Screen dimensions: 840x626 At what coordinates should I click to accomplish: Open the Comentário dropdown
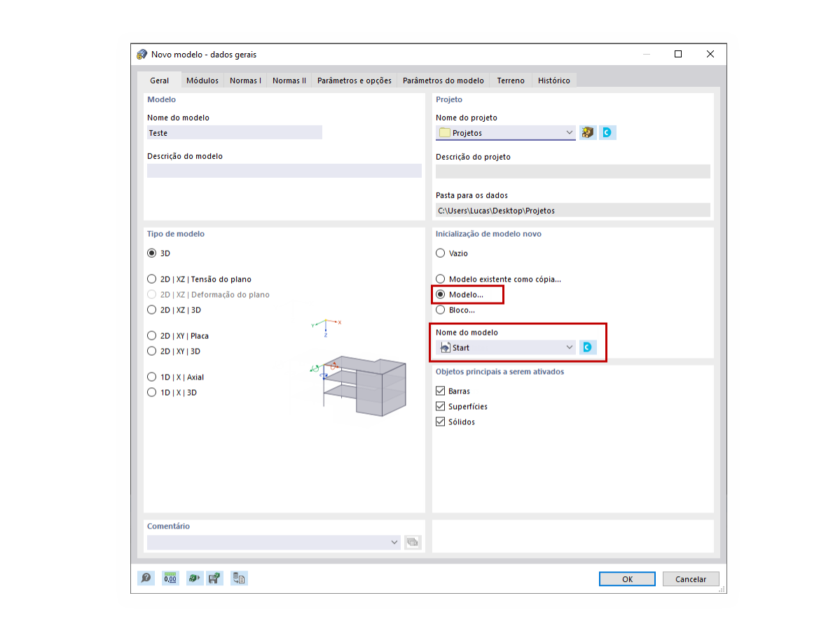395,542
